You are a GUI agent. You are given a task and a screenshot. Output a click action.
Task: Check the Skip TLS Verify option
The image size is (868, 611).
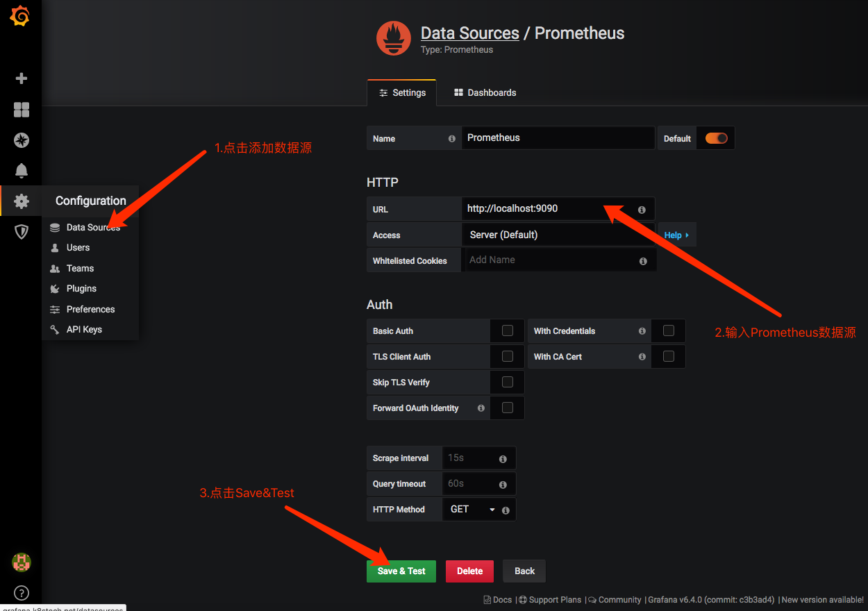click(x=507, y=382)
